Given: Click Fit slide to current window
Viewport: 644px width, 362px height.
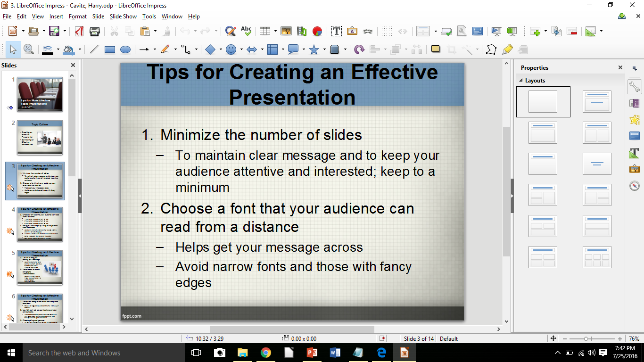Looking at the screenshot, I should click(553, 338).
